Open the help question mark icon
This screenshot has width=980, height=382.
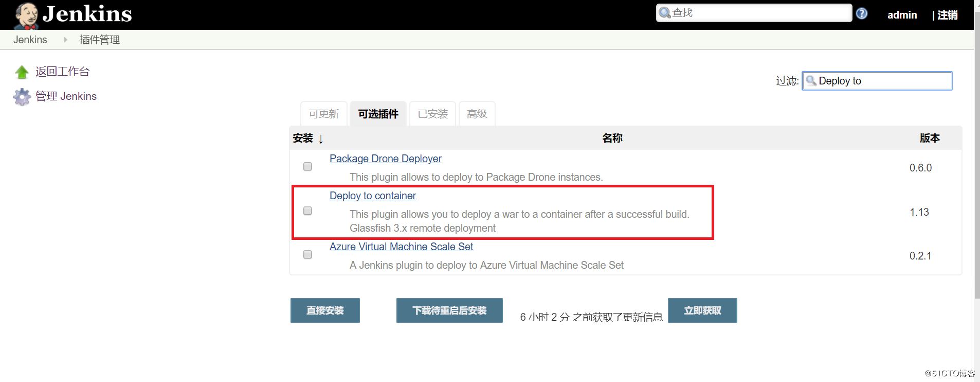(862, 13)
